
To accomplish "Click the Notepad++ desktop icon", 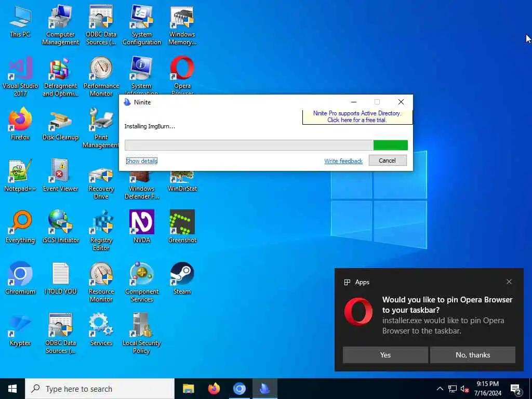I will (x=20, y=176).
